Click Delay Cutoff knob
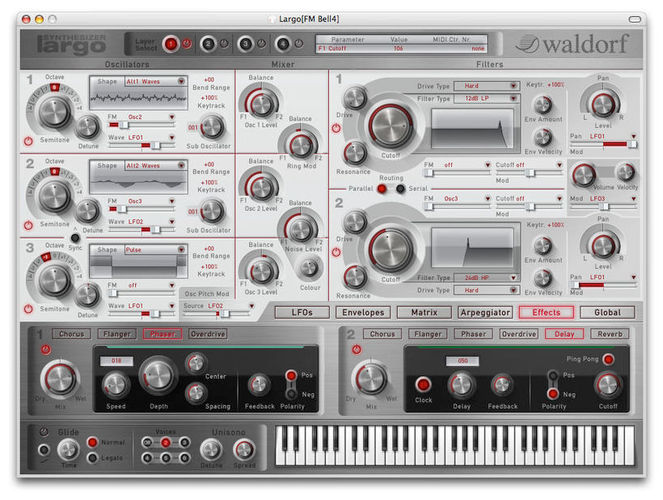663x500 pixels. tap(608, 385)
